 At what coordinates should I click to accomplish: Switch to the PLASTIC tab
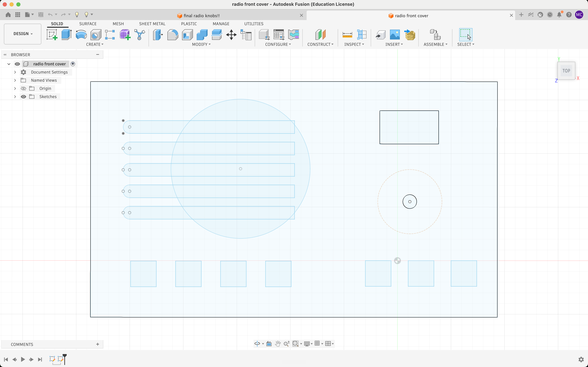(x=189, y=24)
